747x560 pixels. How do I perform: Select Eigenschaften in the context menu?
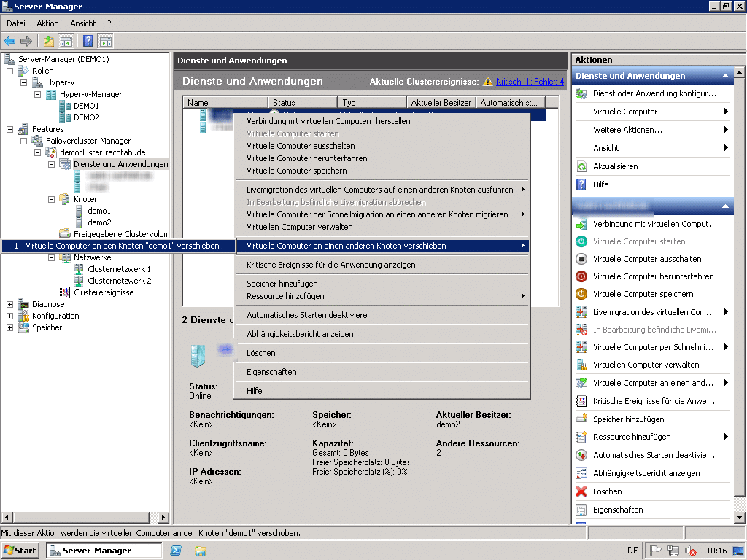(382, 372)
